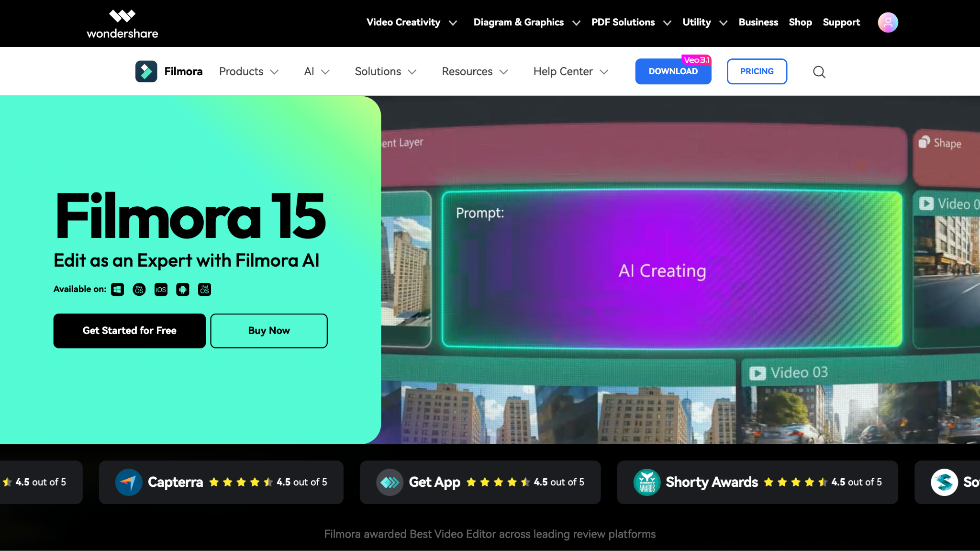Image resolution: width=980 pixels, height=551 pixels.
Task: Open the Shorty Awards rating card
Action: coord(757,482)
